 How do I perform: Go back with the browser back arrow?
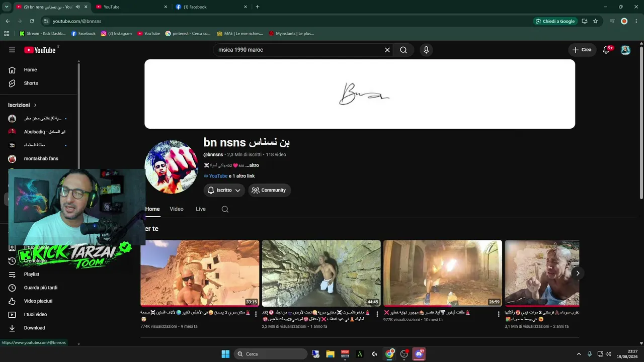point(8,21)
